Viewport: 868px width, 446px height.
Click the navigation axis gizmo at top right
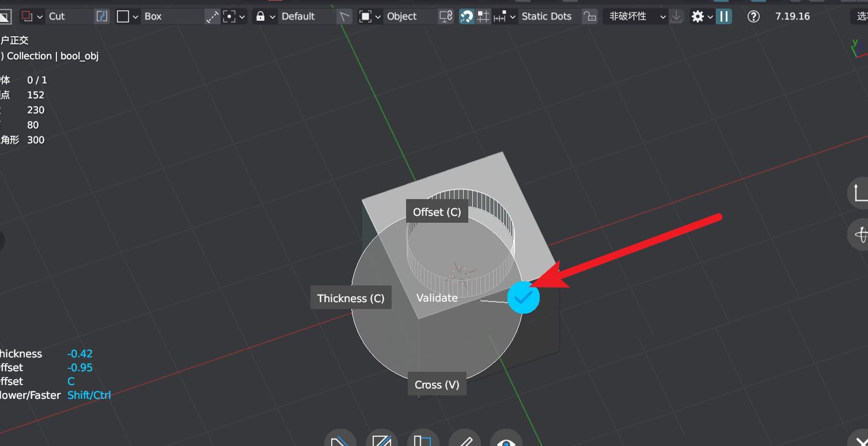click(859, 47)
